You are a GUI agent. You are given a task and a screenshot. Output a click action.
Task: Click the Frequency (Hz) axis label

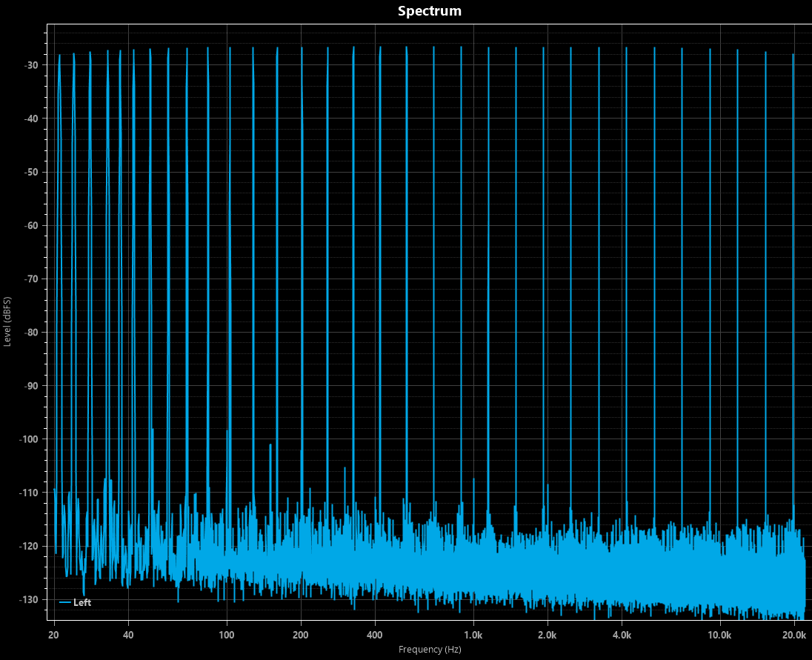[x=429, y=649]
